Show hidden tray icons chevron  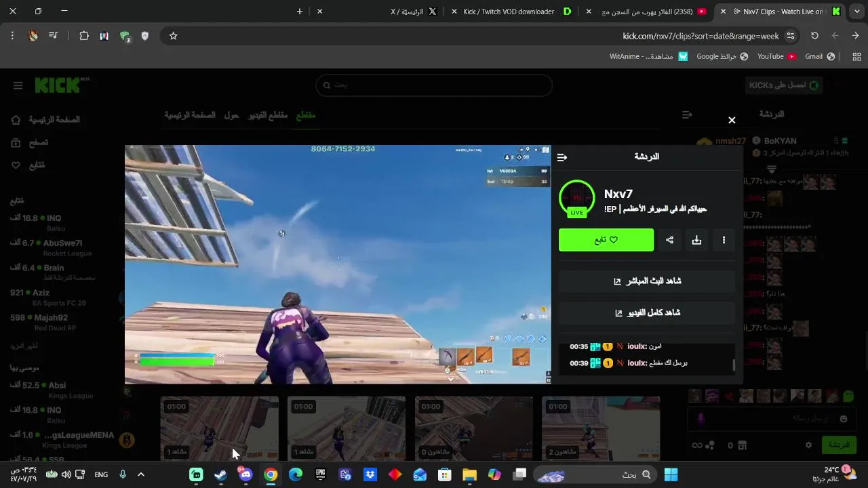point(141,474)
